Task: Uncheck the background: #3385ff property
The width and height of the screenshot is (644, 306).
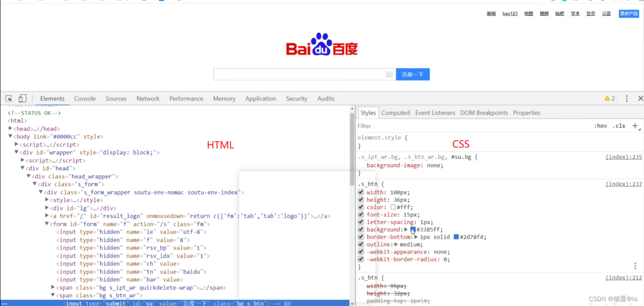Action: [361, 230]
